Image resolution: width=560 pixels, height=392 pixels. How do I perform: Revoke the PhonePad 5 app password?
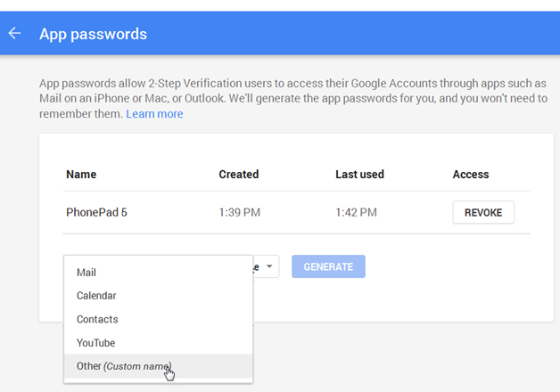coord(483,212)
